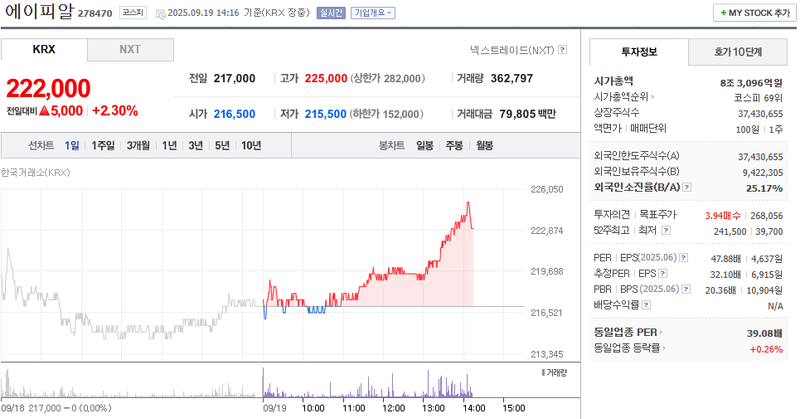Screen dimensions: 800x419
Task: Select the 1년 chart period
Action: click(169, 145)
